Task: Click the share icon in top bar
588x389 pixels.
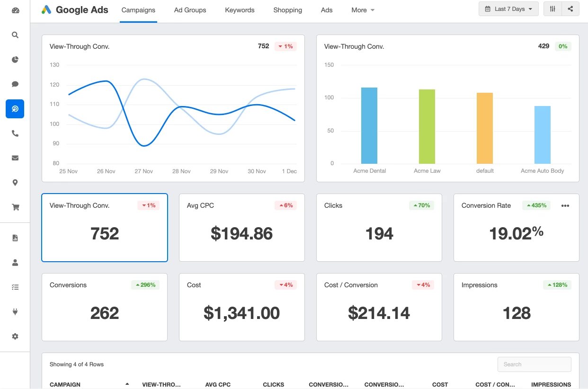Action: [570, 9]
